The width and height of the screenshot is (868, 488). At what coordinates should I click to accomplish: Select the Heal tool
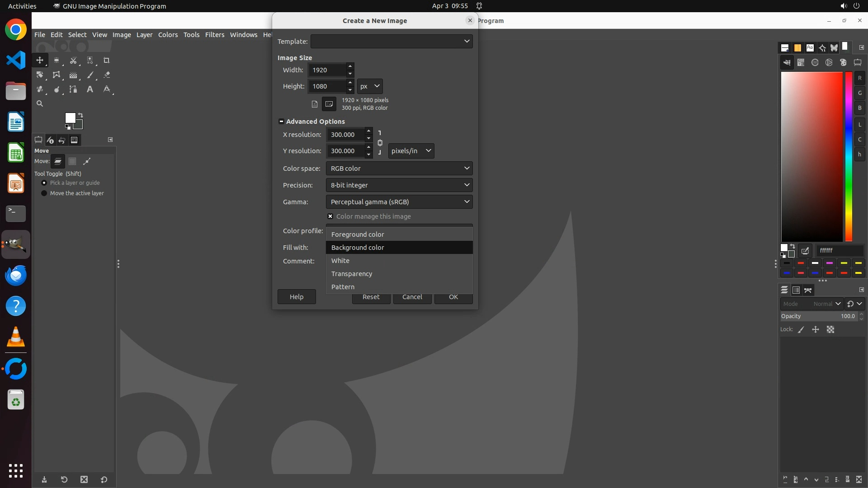[x=40, y=89]
